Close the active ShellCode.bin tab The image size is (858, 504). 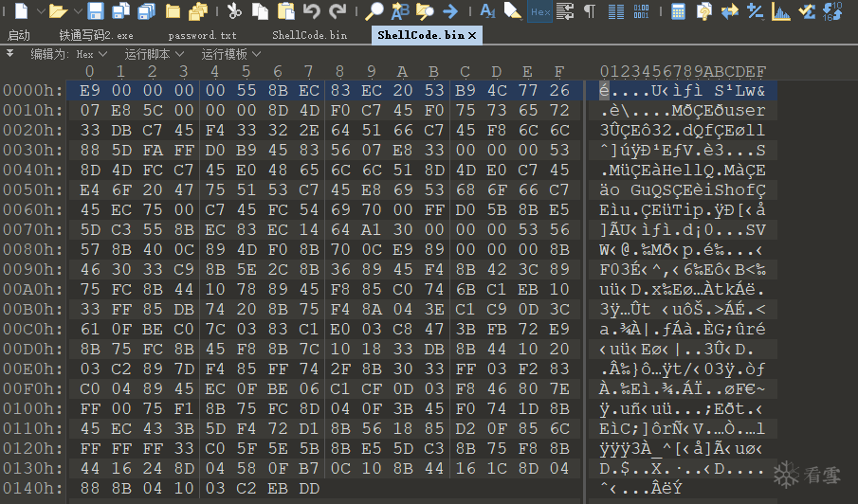click(x=472, y=36)
